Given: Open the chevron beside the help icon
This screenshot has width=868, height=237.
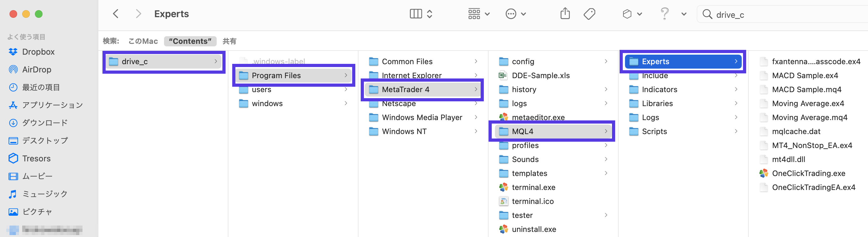Looking at the screenshot, I should coord(684,14).
